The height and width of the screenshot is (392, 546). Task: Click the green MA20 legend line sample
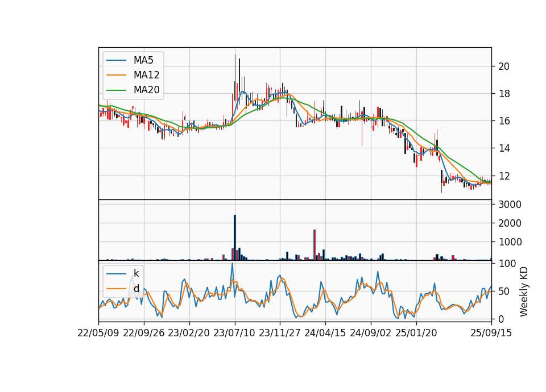116,90
